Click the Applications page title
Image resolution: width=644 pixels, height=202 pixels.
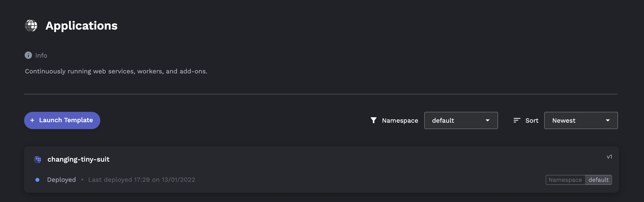(x=82, y=26)
